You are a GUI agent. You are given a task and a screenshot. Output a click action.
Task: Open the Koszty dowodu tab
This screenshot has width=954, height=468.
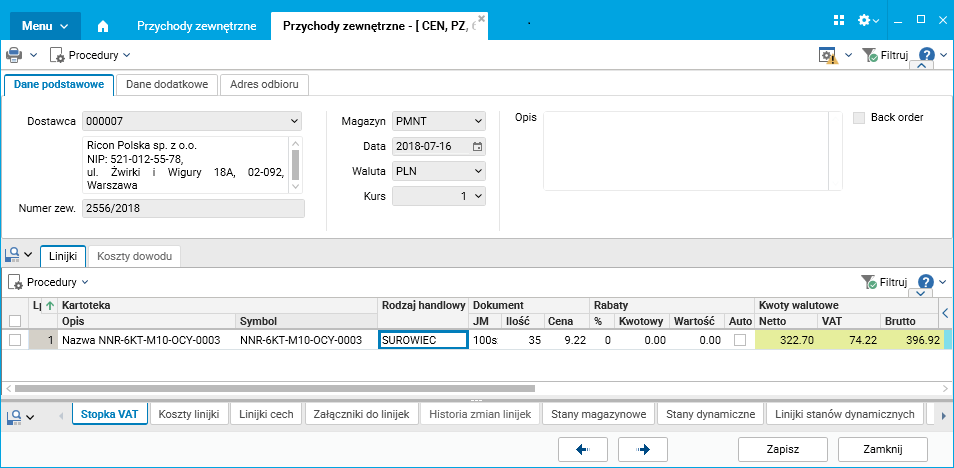[134, 256]
